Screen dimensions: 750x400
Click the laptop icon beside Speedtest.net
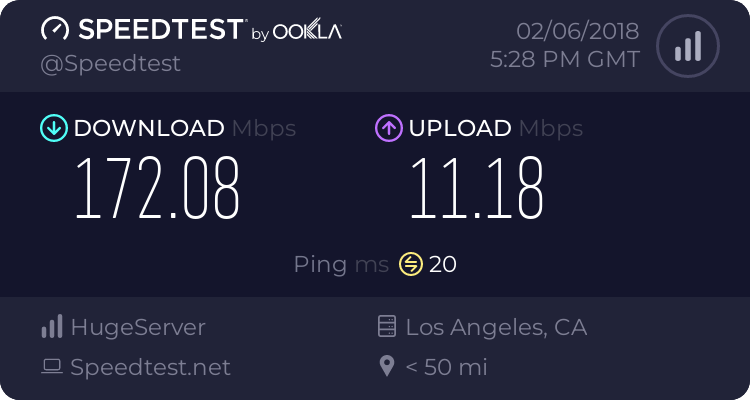pos(52,367)
